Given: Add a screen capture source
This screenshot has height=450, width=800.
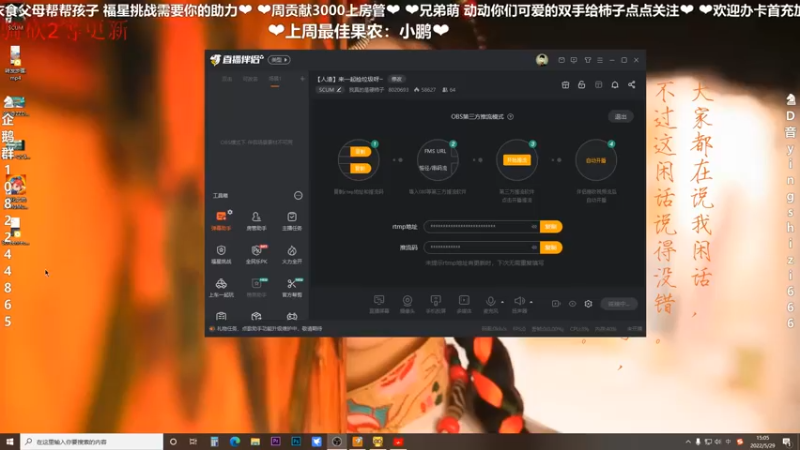Looking at the screenshot, I should pyautogui.click(x=379, y=304).
